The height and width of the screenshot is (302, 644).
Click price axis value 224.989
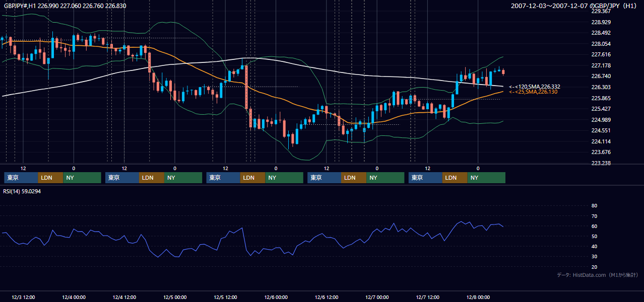pos(601,120)
